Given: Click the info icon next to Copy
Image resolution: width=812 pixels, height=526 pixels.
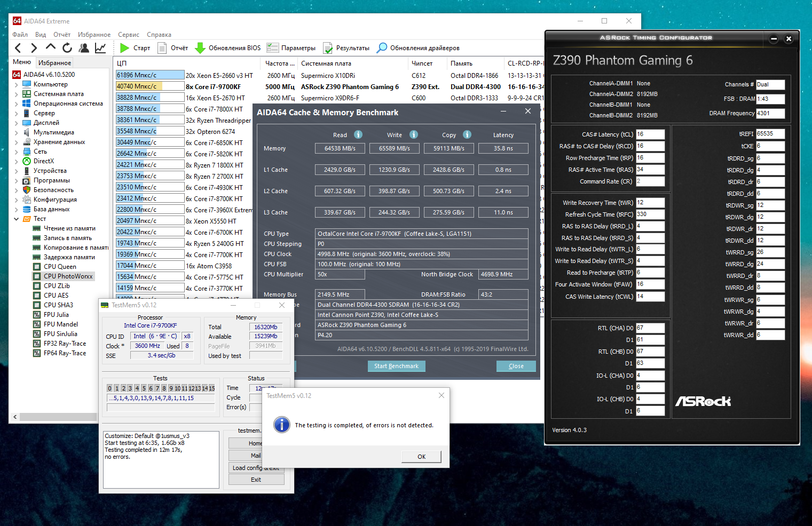Looking at the screenshot, I should pos(467,134).
